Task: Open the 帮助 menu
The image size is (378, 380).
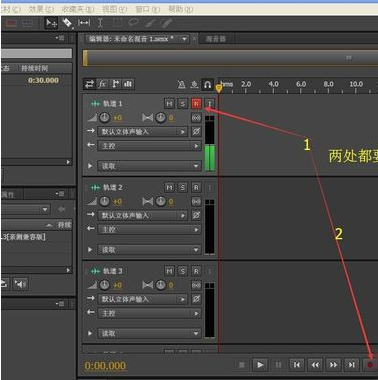Action: pyautogui.click(x=181, y=9)
